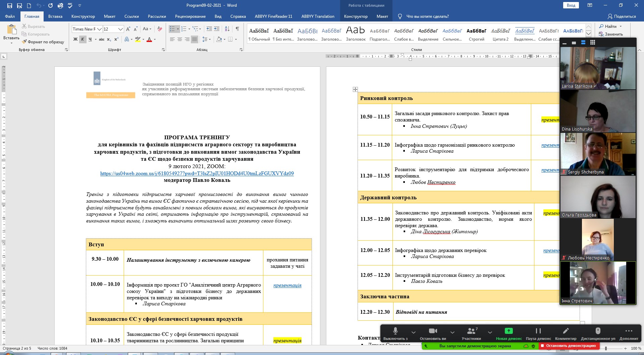
Task: Open the change case (Aa) dropdown
Action: tap(147, 29)
